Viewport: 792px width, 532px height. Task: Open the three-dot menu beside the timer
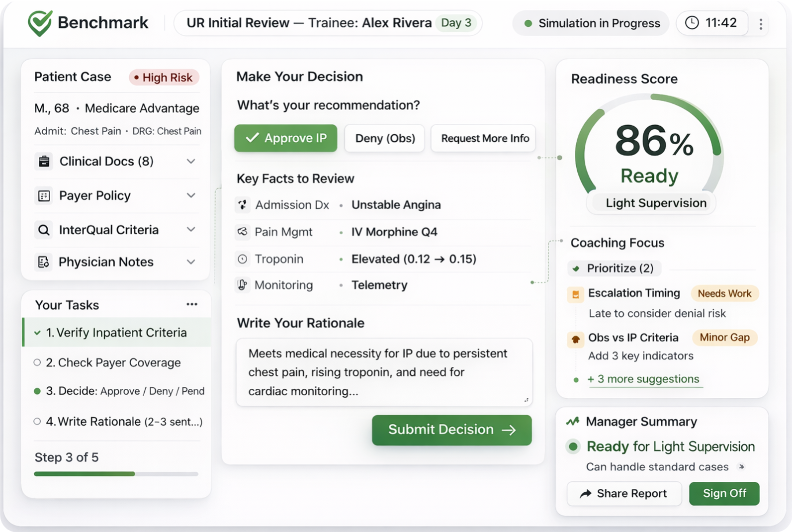click(x=761, y=24)
